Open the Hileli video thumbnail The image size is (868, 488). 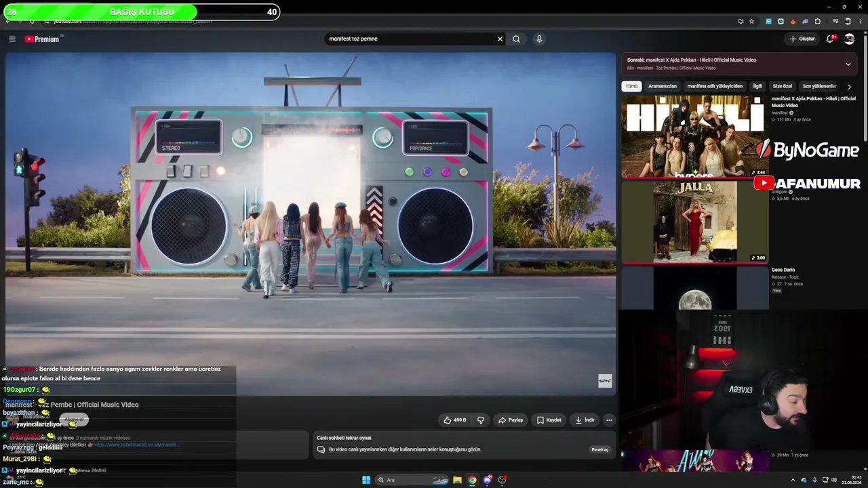[x=695, y=136]
